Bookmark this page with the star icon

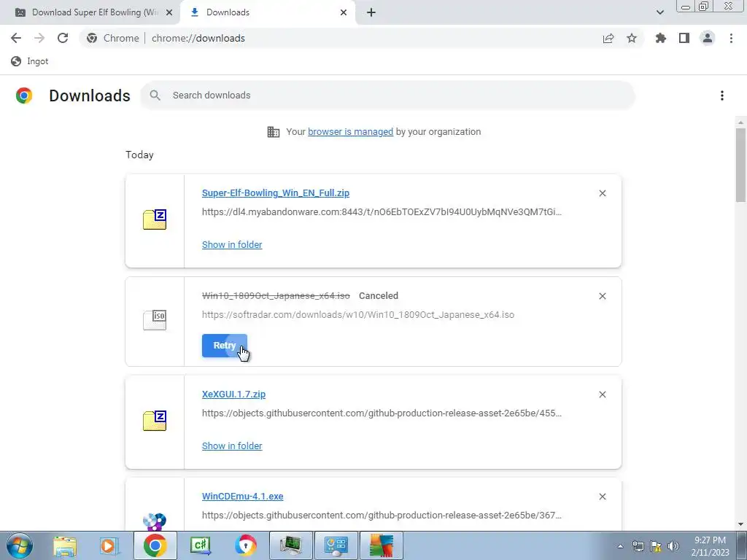[631, 38]
